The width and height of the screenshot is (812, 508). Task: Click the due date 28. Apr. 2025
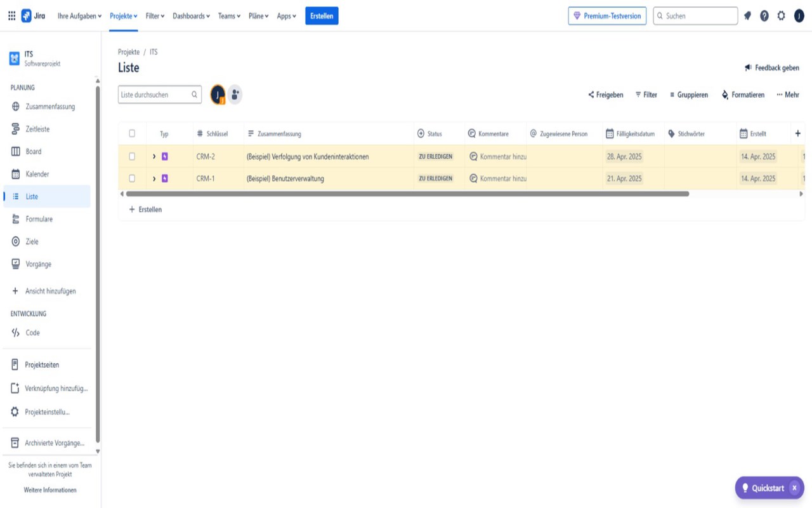pyautogui.click(x=624, y=156)
